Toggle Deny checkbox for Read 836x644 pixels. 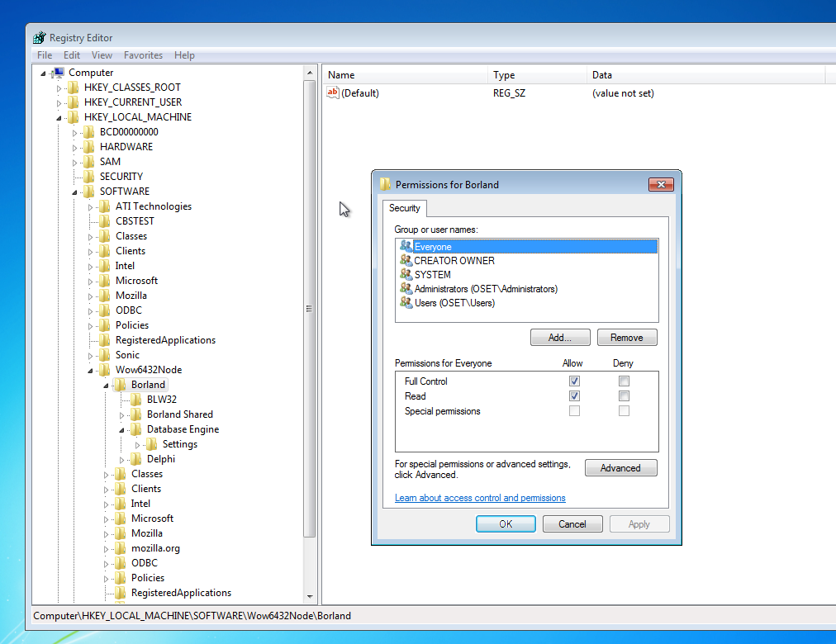coord(624,396)
